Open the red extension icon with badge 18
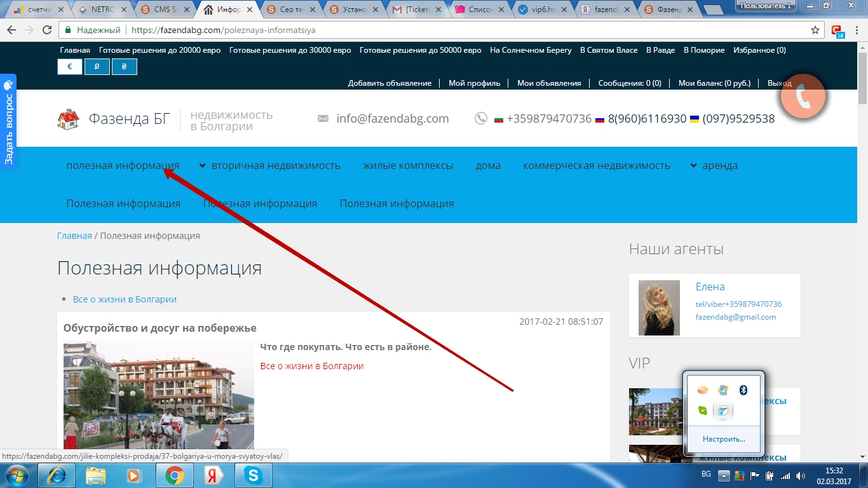The height and width of the screenshot is (488, 868). (x=837, y=30)
